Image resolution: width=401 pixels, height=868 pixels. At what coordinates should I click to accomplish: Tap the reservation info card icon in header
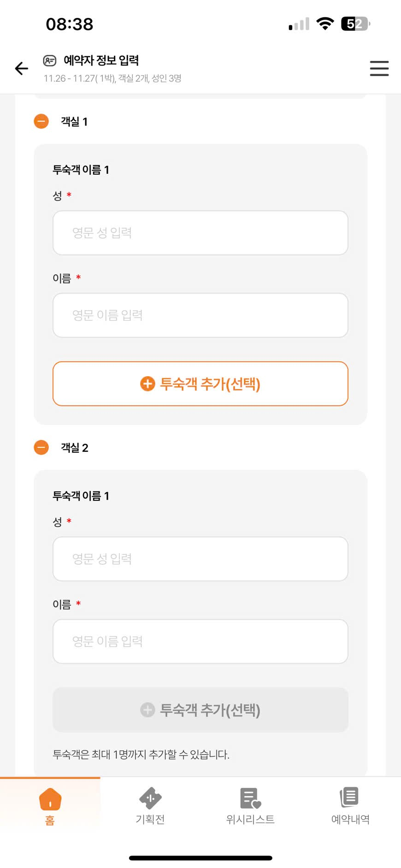[x=49, y=60]
